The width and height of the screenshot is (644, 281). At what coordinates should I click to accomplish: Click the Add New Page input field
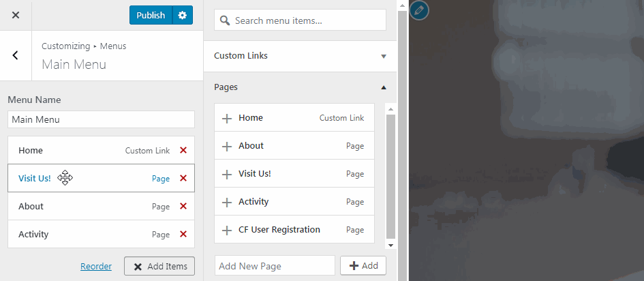[x=275, y=266]
